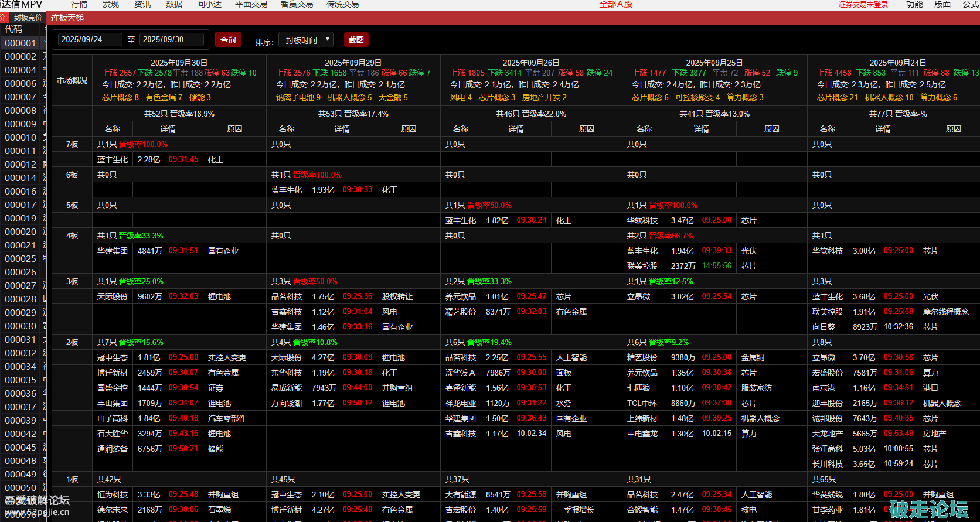
Task: Click 华软科技 in 09月25日 5板 row
Action: point(642,220)
